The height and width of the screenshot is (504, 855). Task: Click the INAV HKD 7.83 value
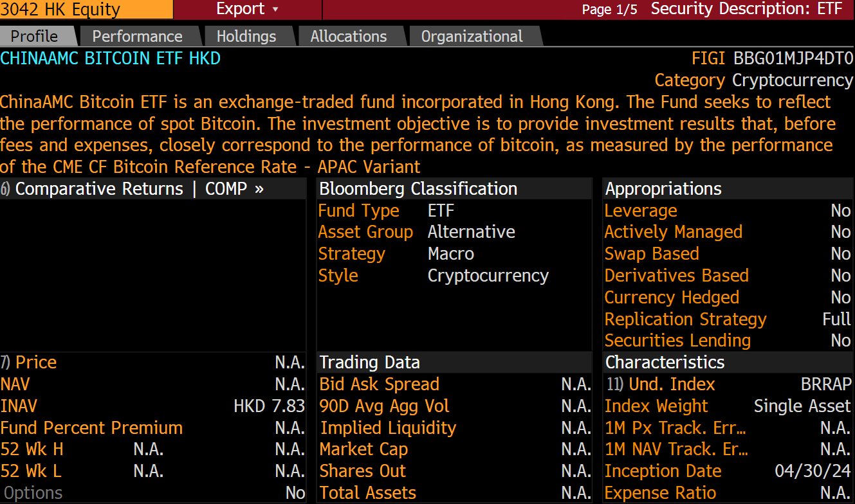point(269,406)
